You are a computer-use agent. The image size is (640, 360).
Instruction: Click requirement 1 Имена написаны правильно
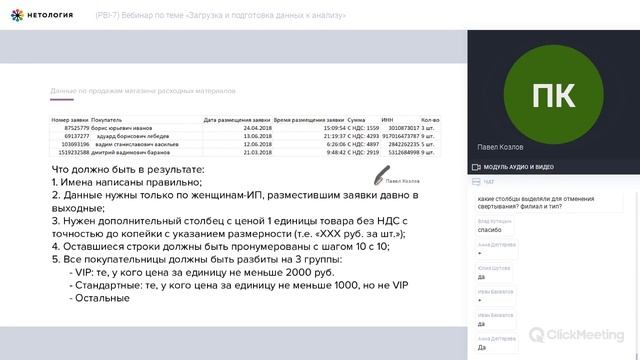127,182
